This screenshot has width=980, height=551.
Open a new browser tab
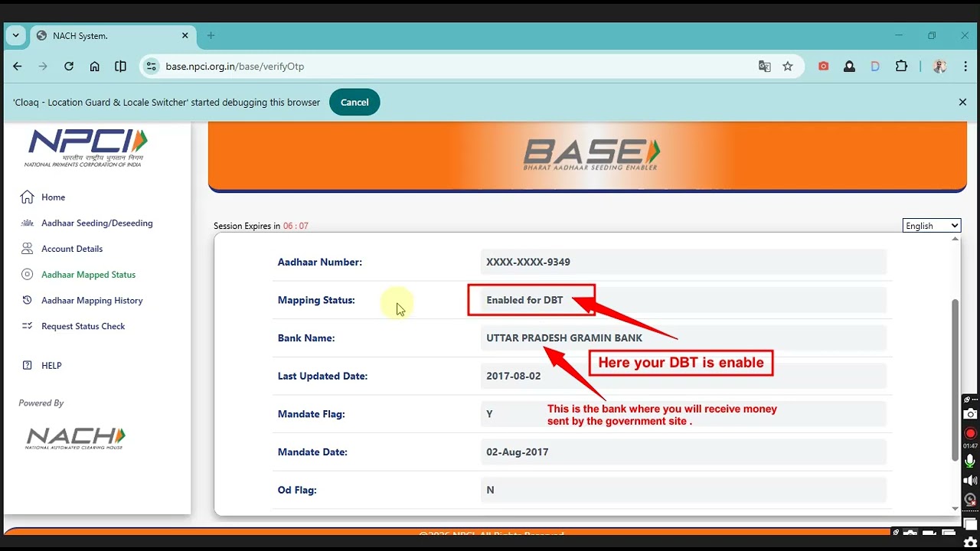point(211,36)
